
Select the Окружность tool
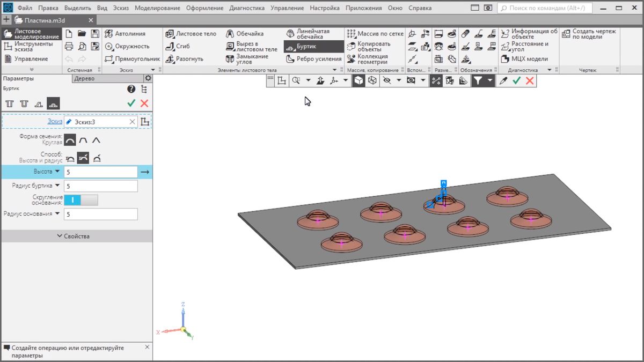pyautogui.click(x=127, y=46)
